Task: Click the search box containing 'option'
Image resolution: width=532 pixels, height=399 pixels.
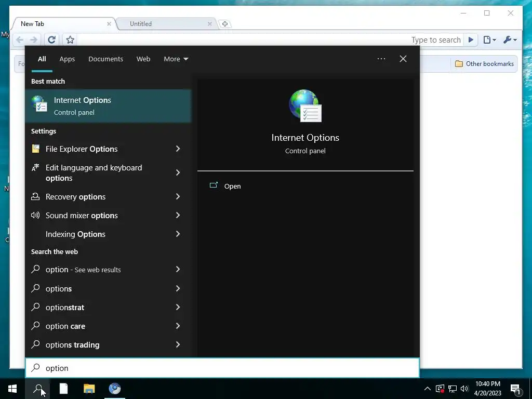Action: pyautogui.click(x=222, y=368)
